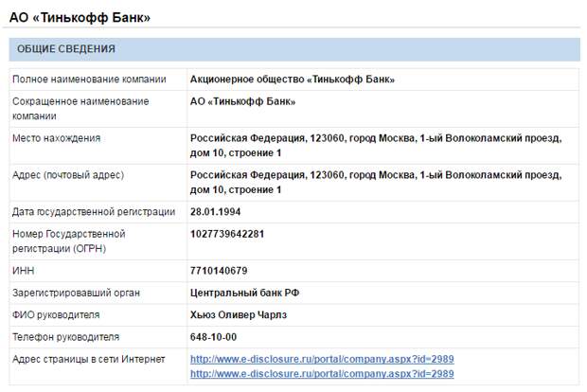The image size is (587, 392).
Task: Click the director name Хьюз Оливер Чарлз
Action: [239, 315]
